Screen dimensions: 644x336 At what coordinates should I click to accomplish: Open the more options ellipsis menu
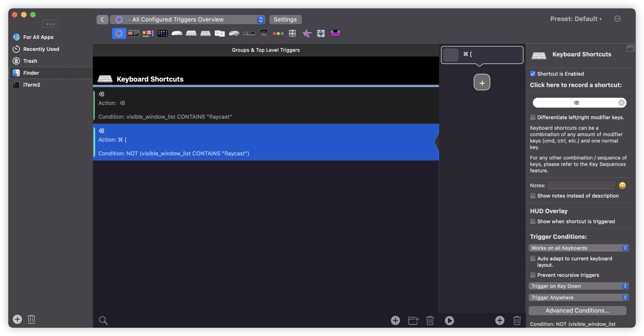(x=617, y=19)
